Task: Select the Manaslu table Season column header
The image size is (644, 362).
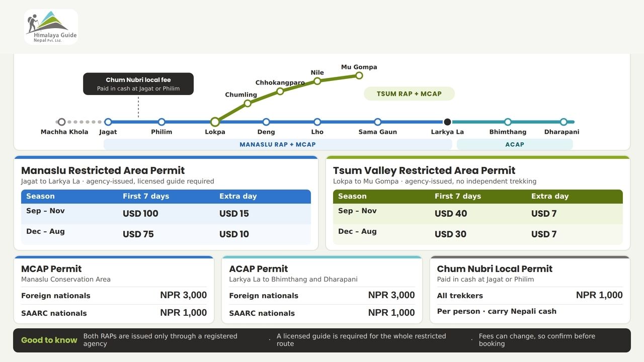Action: (x=40, y=196)
